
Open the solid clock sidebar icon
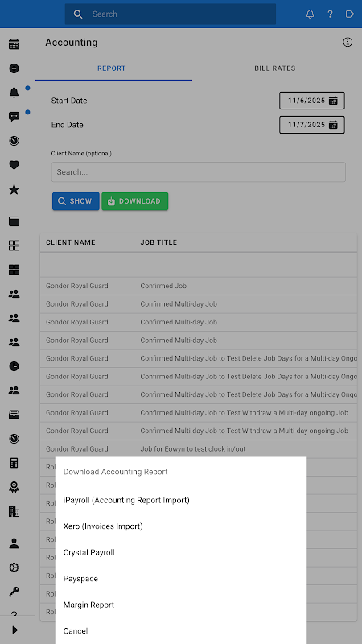click(x=14, y=366)
